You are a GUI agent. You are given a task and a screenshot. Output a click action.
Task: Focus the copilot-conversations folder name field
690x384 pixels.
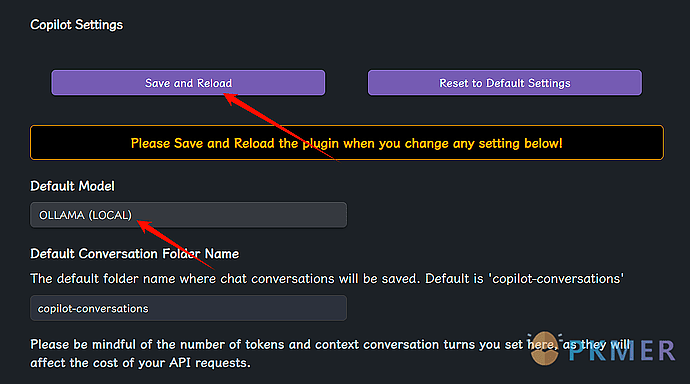[188, 308]
